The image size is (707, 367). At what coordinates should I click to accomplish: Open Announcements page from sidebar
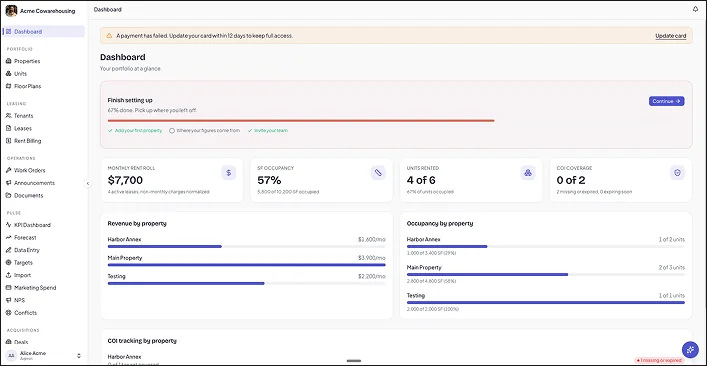pos(44,183)
